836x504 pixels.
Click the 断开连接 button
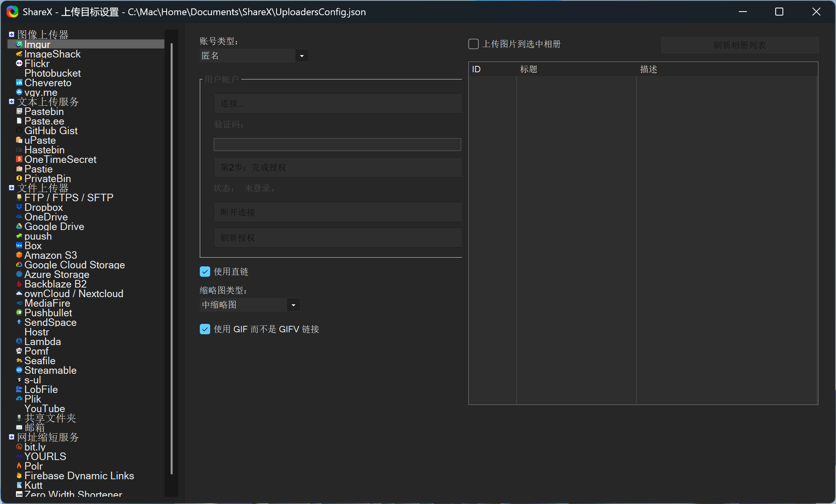click(x=338, y=212)
